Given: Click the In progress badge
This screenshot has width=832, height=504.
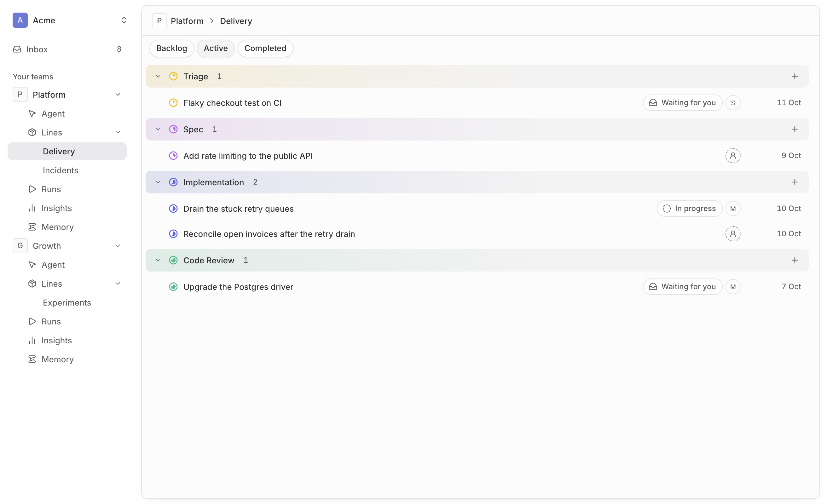Looking at the screenshot, I should pos(690,209).
